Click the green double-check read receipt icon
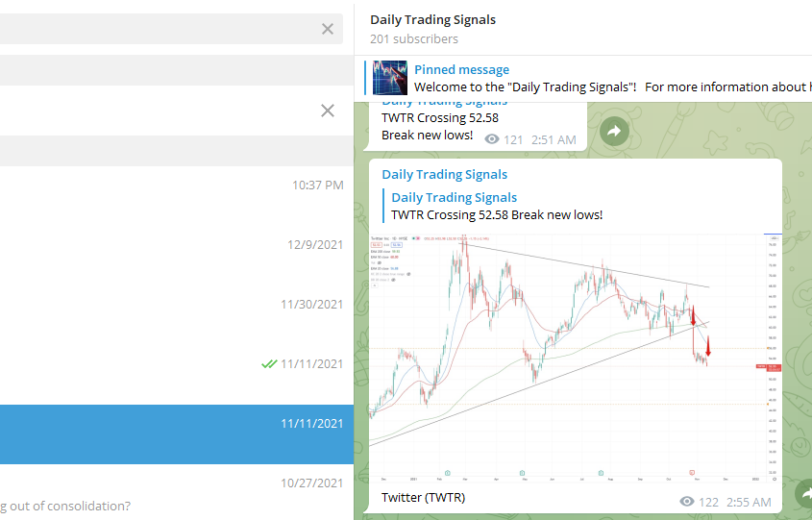The width and height of the screenshot is (812, 520). (x=269, y=364)
